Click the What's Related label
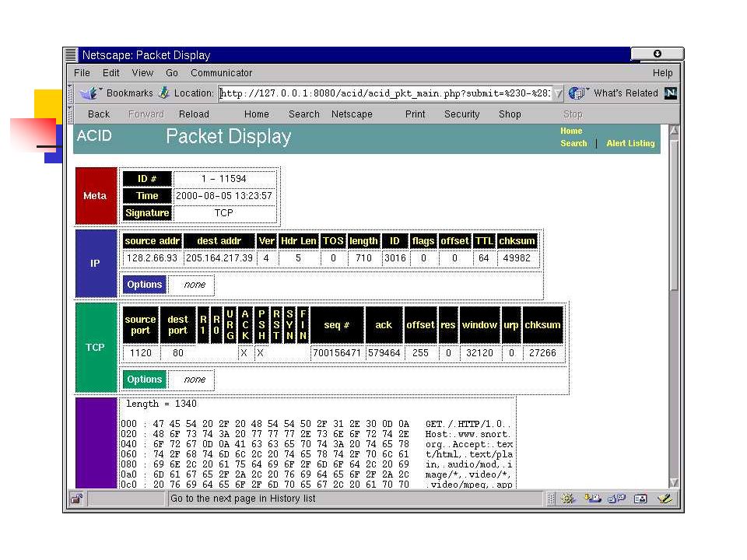The height and width of the screenshot is (560, 747). tap(626, 93)
